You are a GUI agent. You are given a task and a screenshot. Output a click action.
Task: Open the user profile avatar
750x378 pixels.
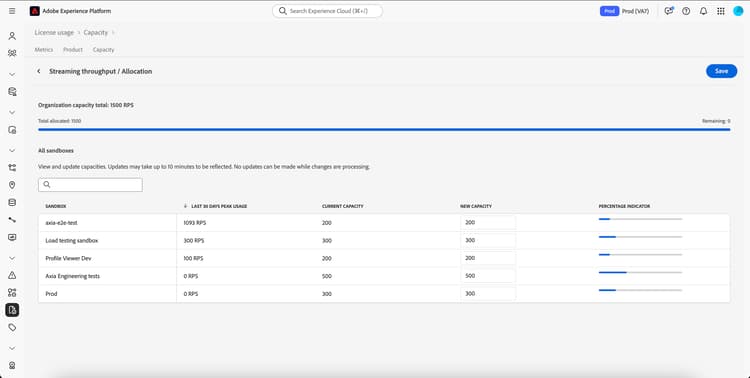[x=738, y=11]
